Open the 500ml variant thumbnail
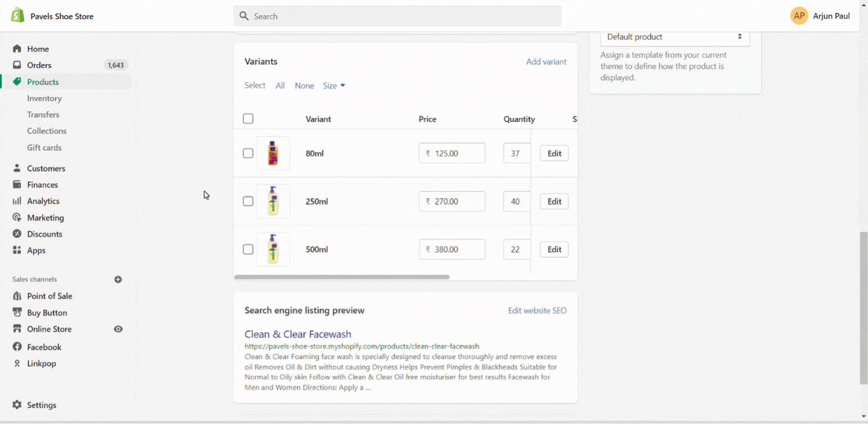868x424 pixels. [273, 249]
